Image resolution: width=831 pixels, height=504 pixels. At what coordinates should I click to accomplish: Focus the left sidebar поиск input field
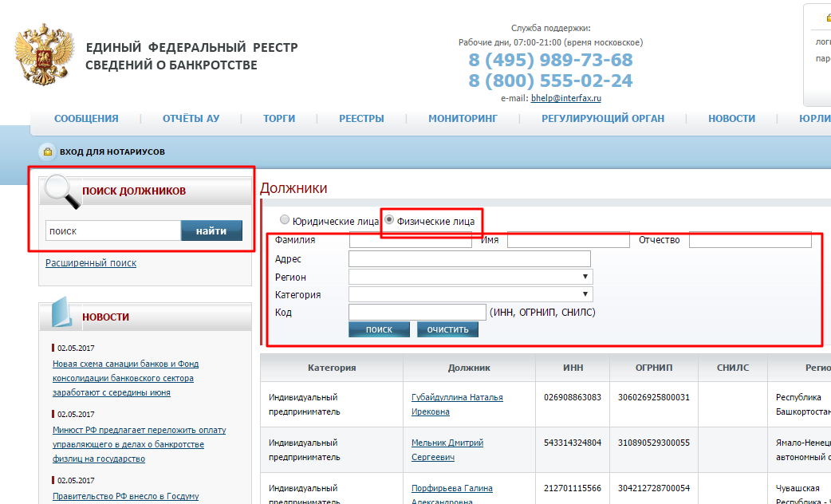(x=113, y=230)
